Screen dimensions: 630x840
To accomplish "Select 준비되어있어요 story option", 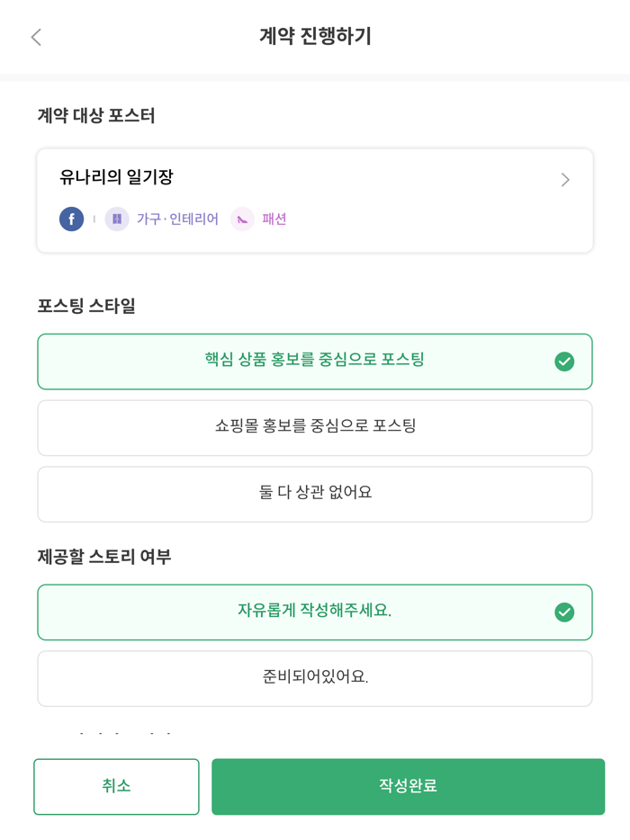I will pos(314,678).
